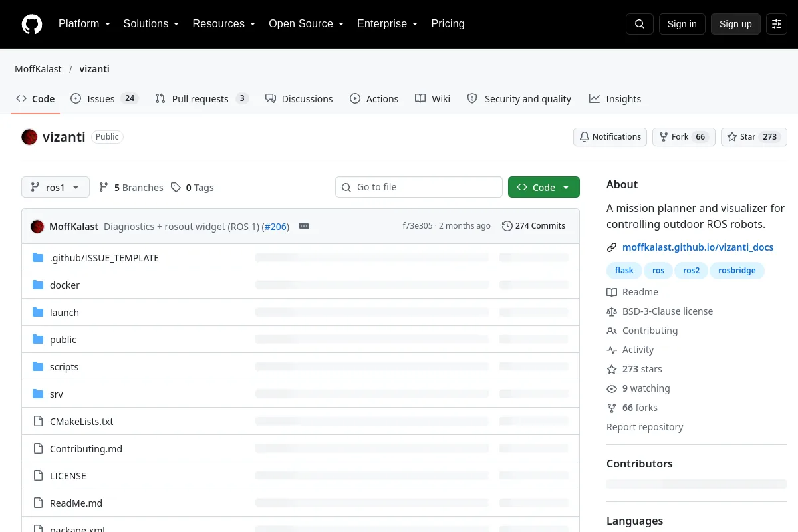Click the vizanti repository avatar
Viewport: 798px width, 532px height.
pos(29,137)
